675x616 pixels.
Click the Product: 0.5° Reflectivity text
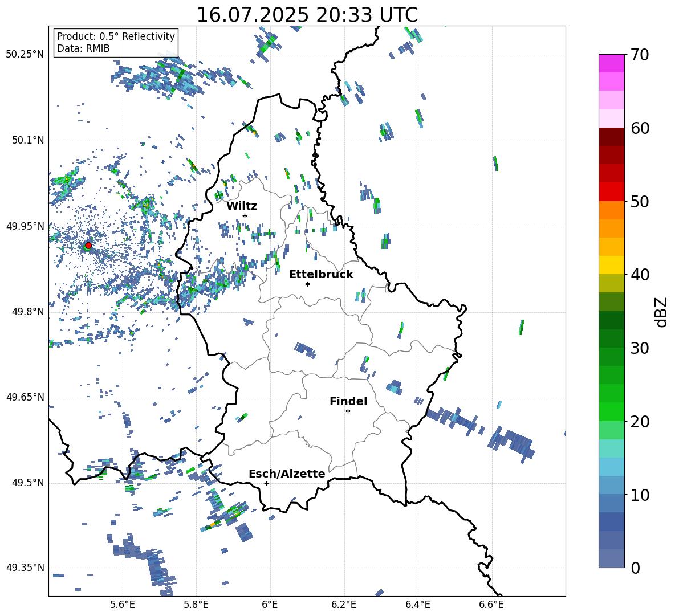tap(116, 36)
